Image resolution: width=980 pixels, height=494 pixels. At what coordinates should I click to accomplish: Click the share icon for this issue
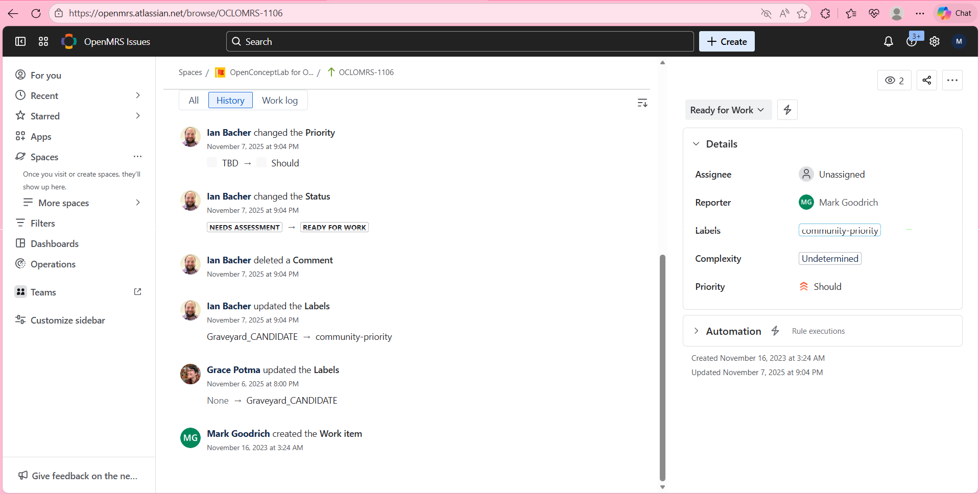[926, 80]
